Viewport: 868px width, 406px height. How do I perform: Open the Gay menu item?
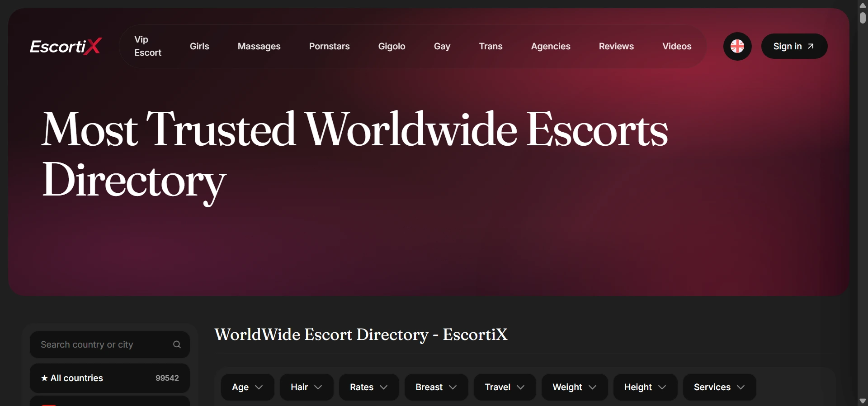[x=442, y=46]
